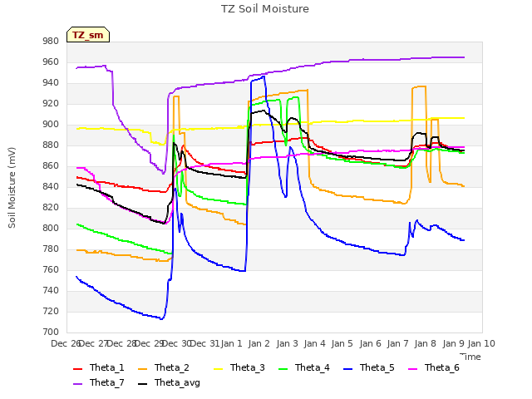
Task: Select the Theta_1 legend entry
Action: pos(99,367)
